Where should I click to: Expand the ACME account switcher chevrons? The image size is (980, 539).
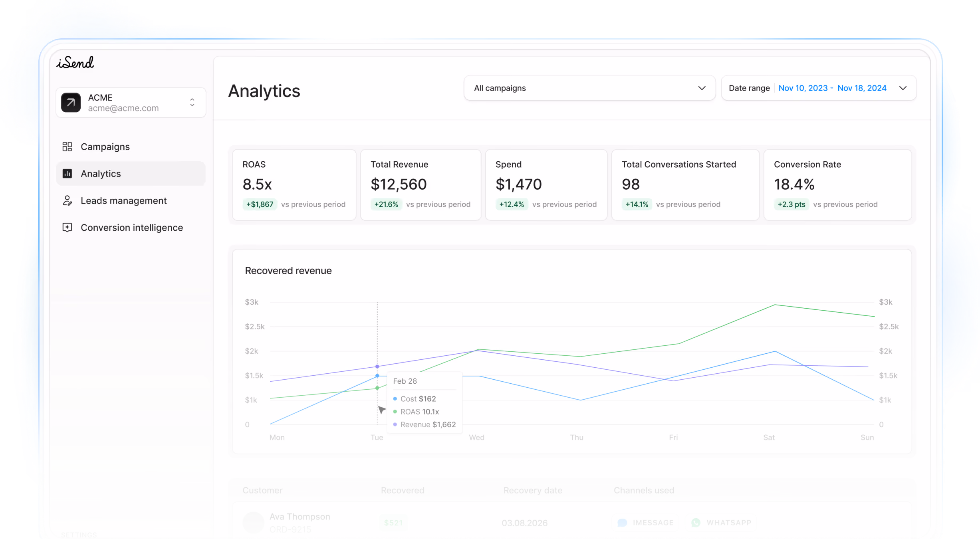[192, 103]
